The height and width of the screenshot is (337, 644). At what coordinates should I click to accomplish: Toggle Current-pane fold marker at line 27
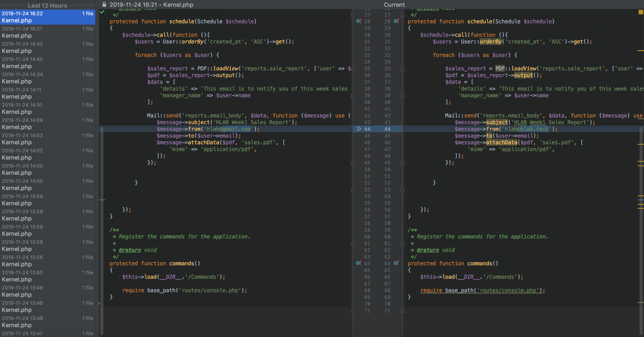403,15
